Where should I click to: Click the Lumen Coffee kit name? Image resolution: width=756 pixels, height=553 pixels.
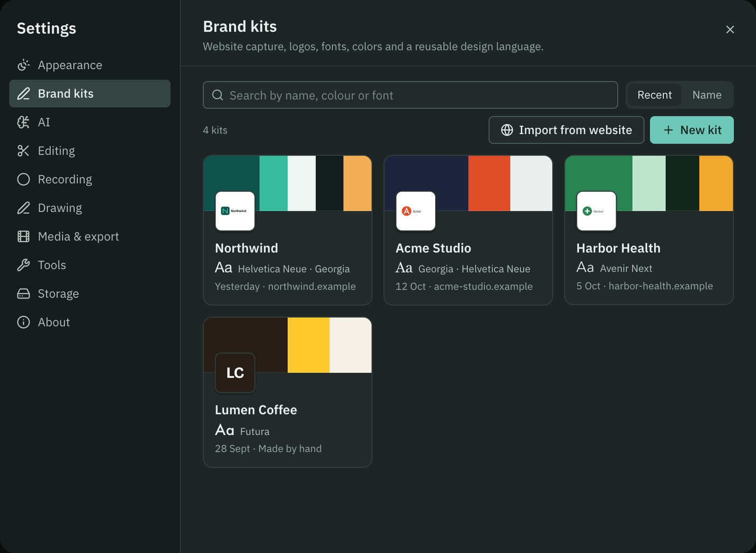tap(256, 410)
